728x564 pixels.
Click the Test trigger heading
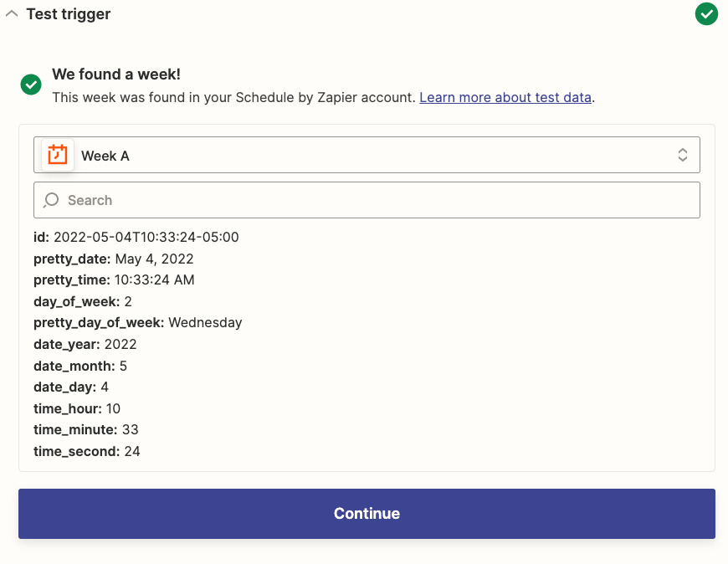click(69, 14)
